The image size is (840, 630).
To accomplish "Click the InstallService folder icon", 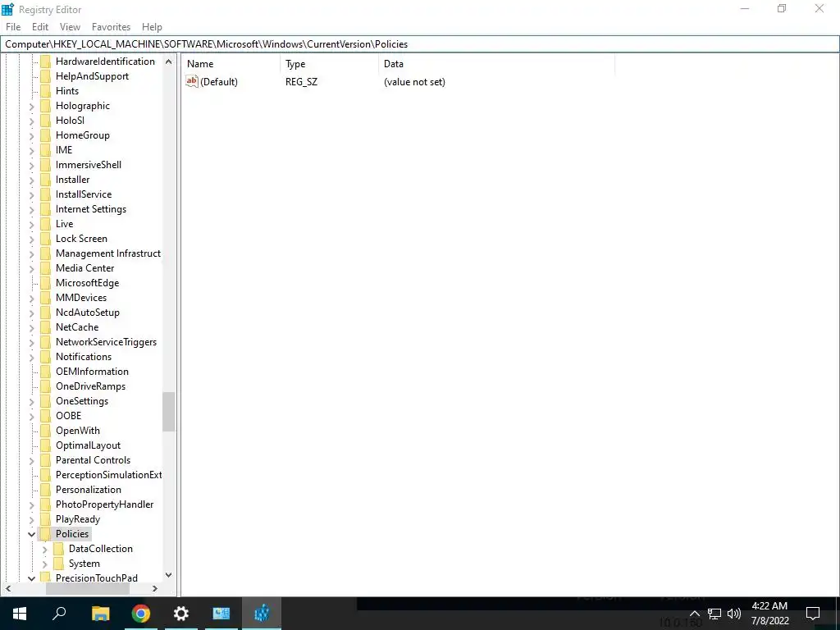I will pyautogui.click(x=46, y=194).
